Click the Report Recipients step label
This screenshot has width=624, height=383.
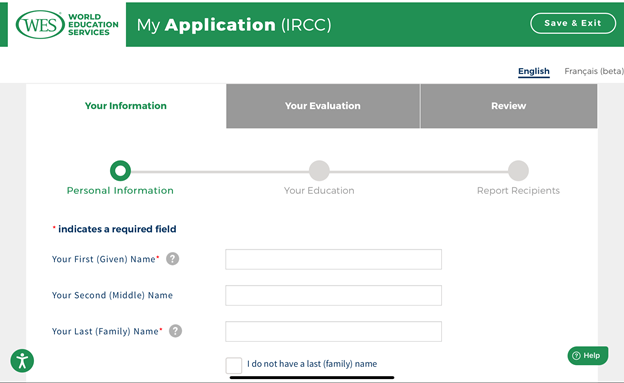point(518,191)
